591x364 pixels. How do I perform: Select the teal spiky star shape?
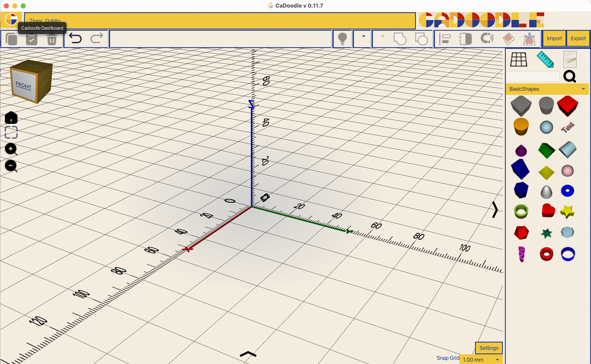point(546,233)
